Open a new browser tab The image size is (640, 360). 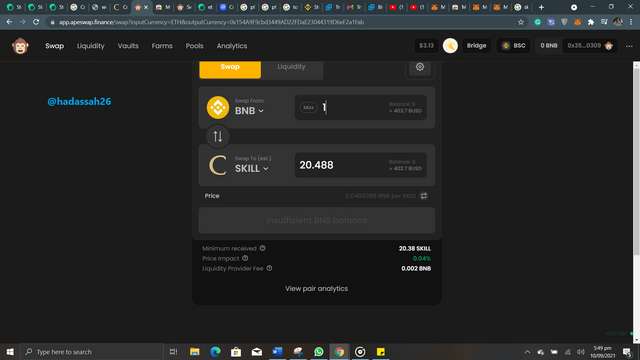[x=541, y=7]
